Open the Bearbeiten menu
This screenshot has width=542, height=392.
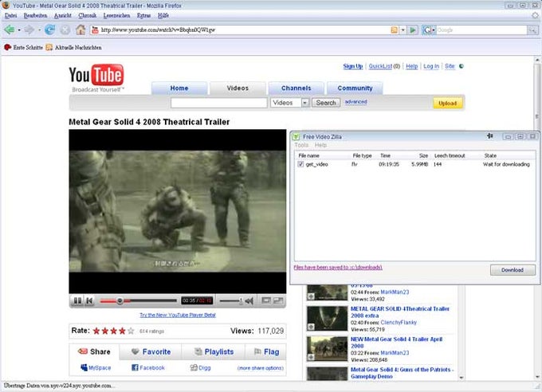pos(35,16)
